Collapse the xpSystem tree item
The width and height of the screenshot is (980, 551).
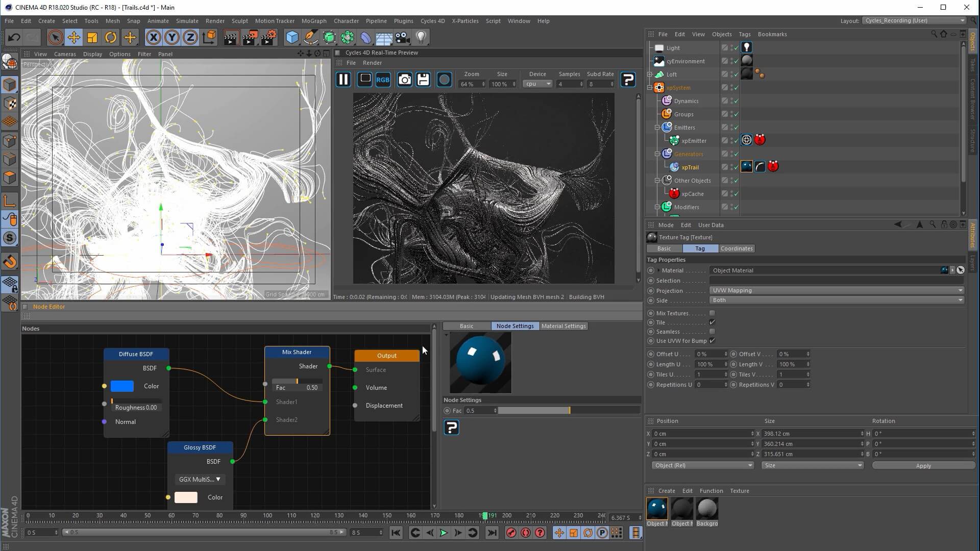(650, 88)
